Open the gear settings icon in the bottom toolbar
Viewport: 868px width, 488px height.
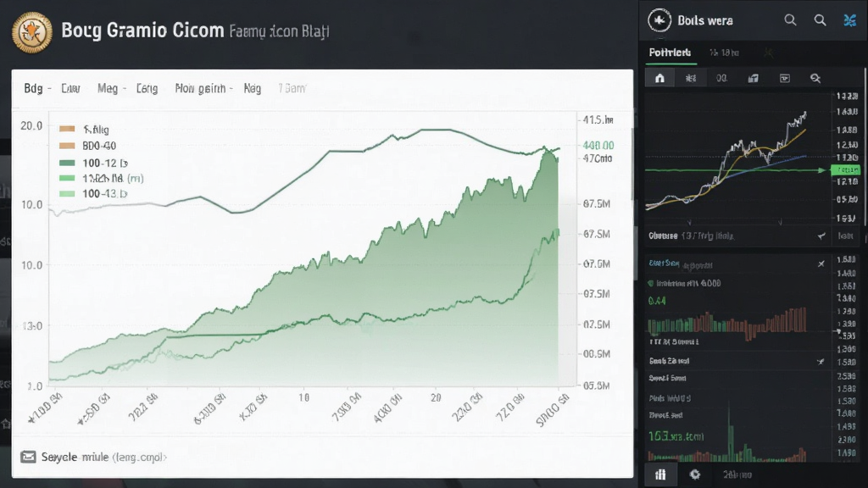[x=695, y=474]
